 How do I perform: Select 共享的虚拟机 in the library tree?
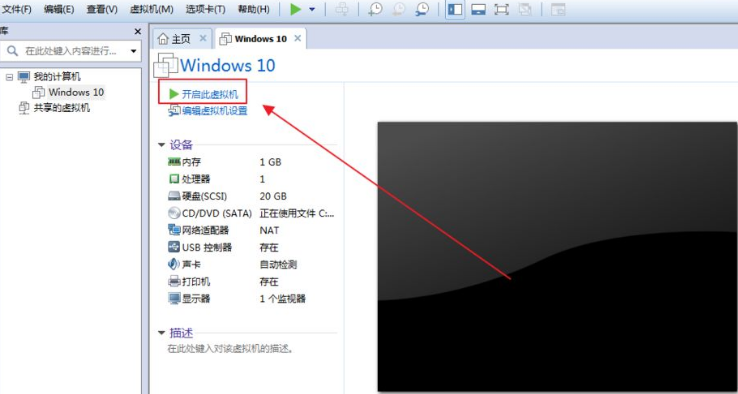coord(61,108)
